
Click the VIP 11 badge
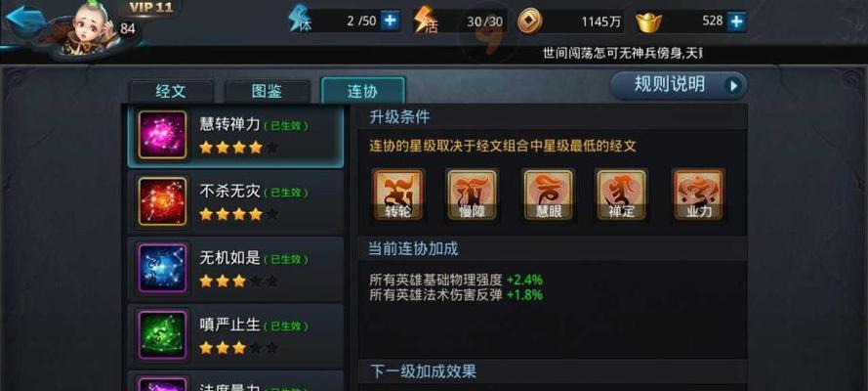150,8
